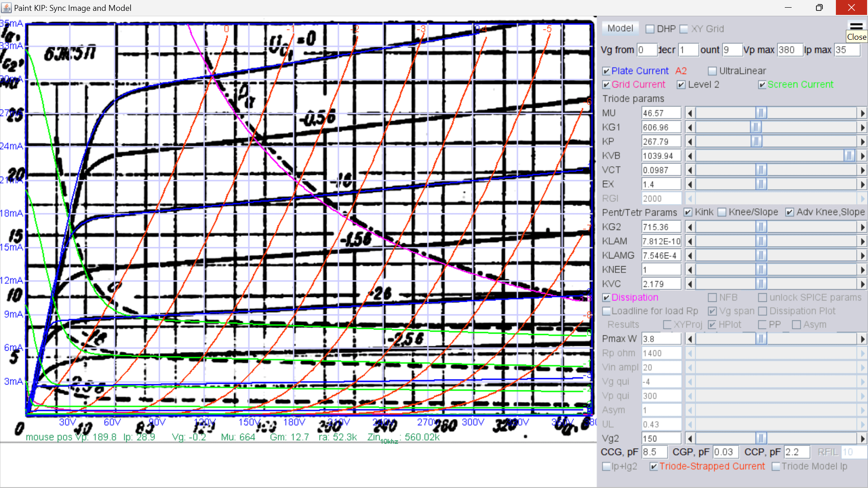Image resolution: width=868 pixels, height=488 pixels.
Task: Click the KNEE slider left arrow
Action: (690, 270)
